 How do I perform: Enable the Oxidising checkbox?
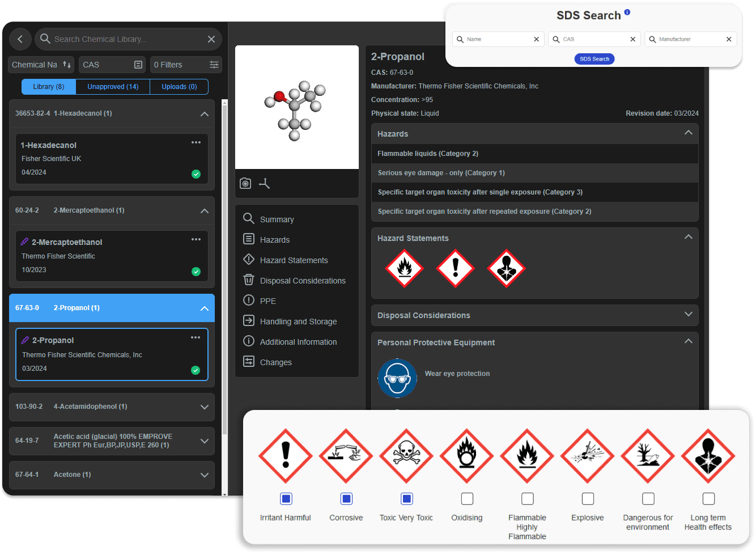(x=467, y=498)
